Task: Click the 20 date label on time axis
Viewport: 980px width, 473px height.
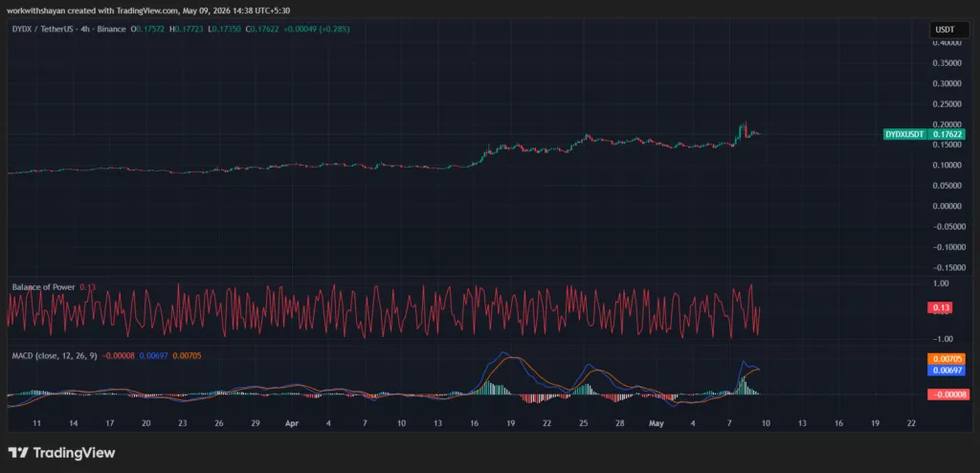Action: tap(146, 423)
